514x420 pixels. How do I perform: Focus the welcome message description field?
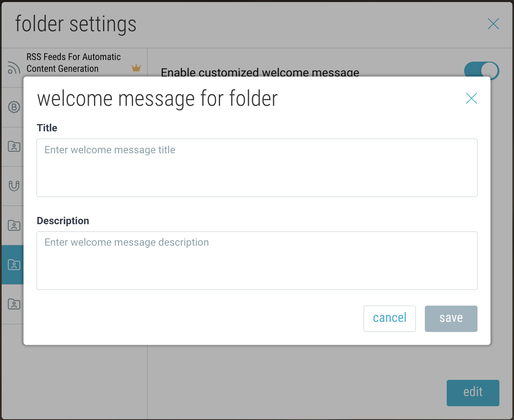click(257, 260)
